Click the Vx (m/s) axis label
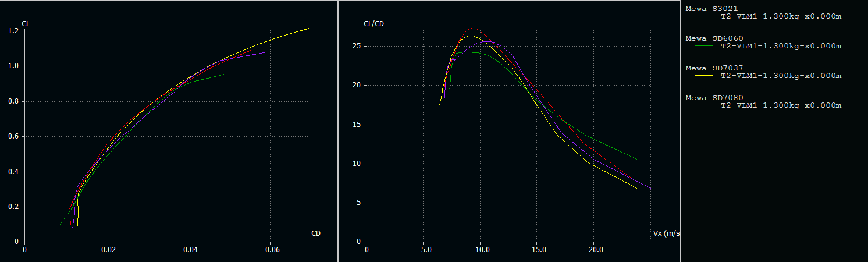868x262 pixels. coord(666,233)
